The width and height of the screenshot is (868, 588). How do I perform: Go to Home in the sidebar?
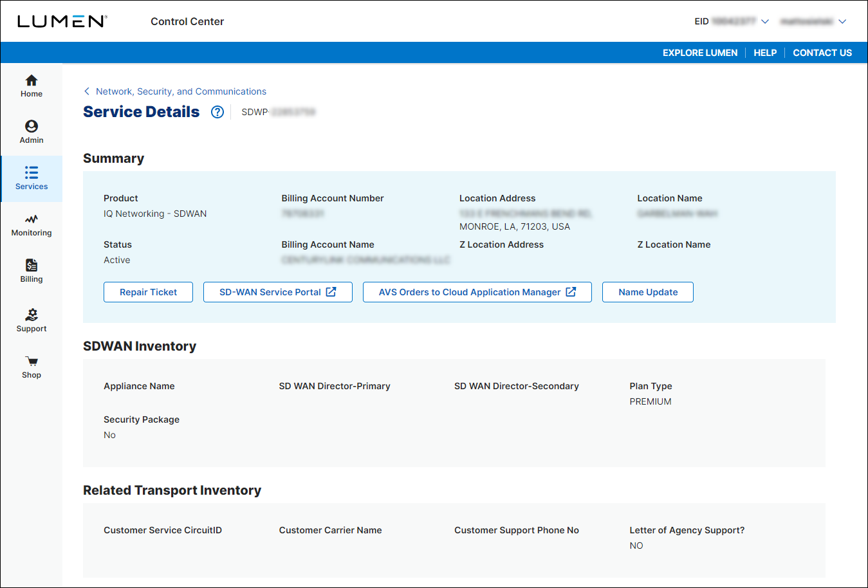[32, 86]
